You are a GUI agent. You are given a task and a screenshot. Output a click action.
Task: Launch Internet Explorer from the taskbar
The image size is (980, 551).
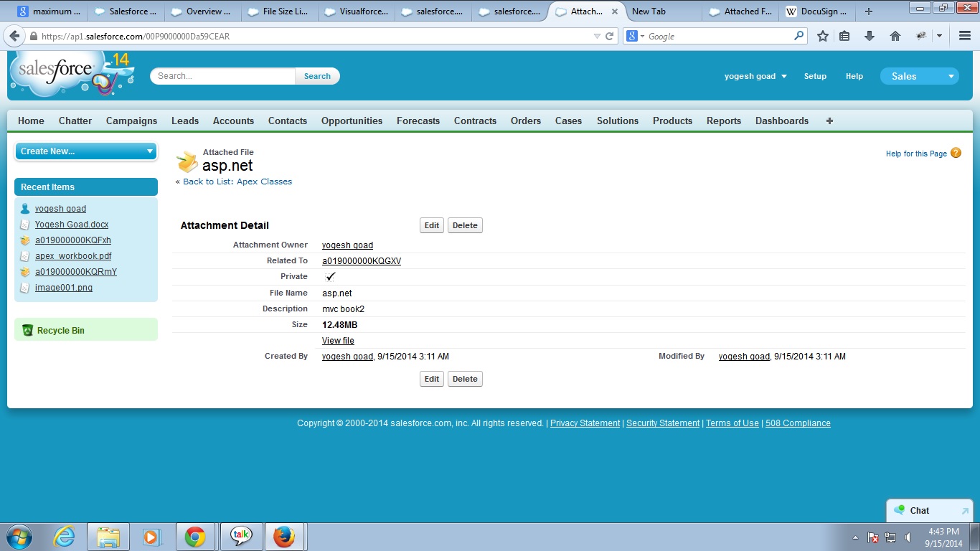64,537
